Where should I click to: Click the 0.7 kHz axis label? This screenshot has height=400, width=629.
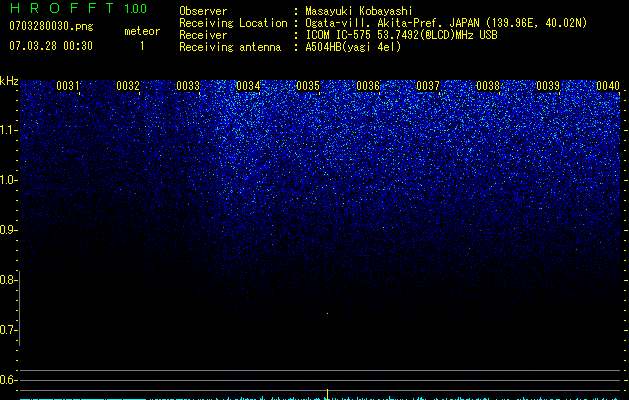8,330
